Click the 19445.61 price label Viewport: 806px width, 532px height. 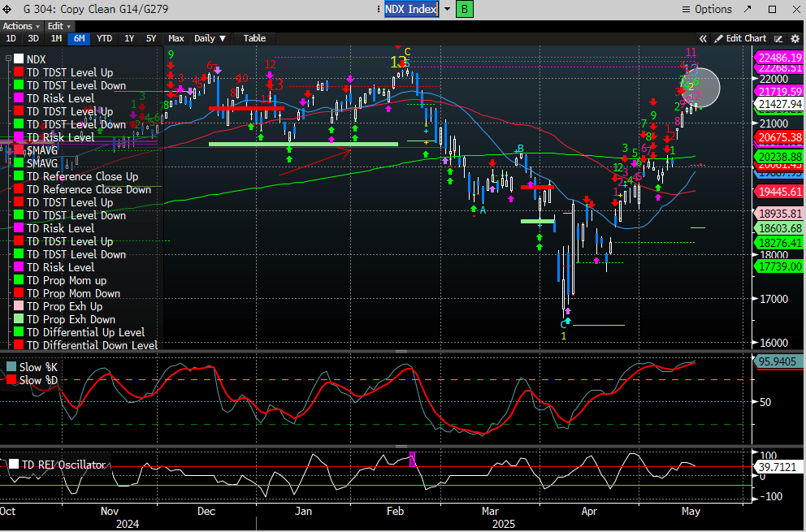(780, 192)
